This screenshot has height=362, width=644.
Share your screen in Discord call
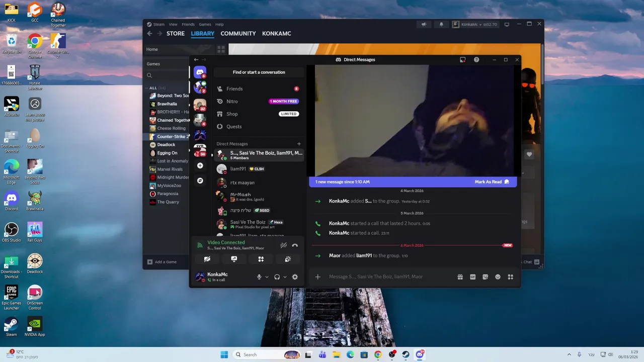[234, 259]
